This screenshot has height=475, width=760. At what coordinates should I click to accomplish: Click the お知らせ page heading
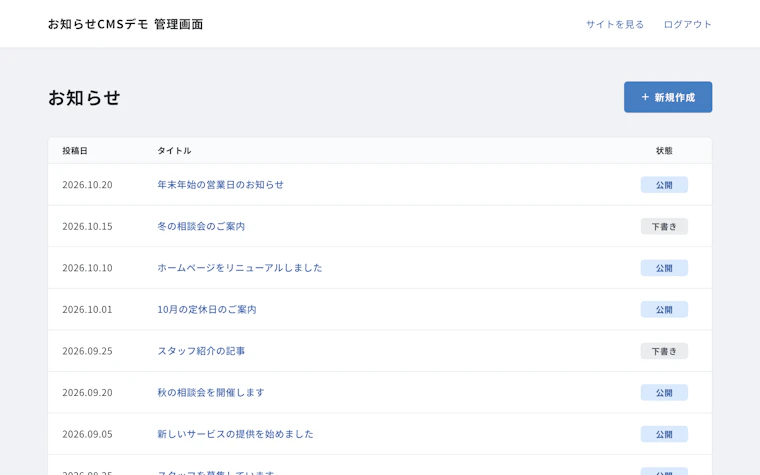click(84, 97)
